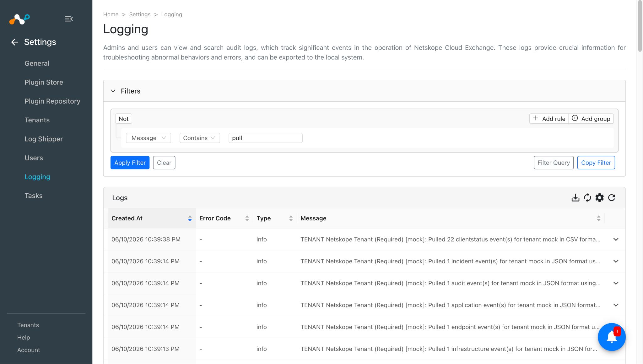Expand the clientstatus event log row
Viewport: 643px width, 364px height.
point(616,239)
